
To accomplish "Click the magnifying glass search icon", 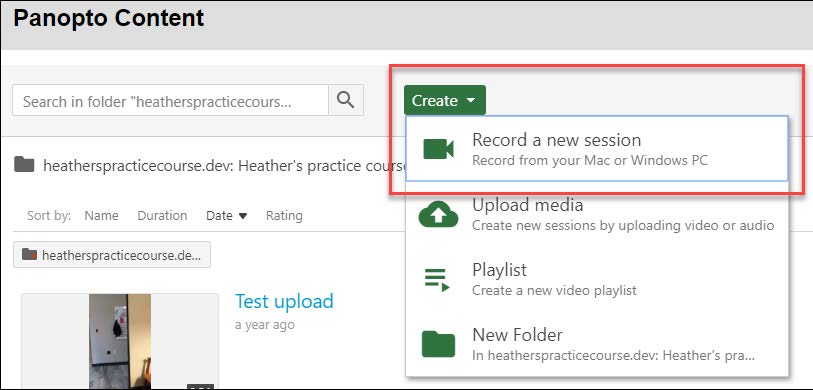I will pos(346,100).
